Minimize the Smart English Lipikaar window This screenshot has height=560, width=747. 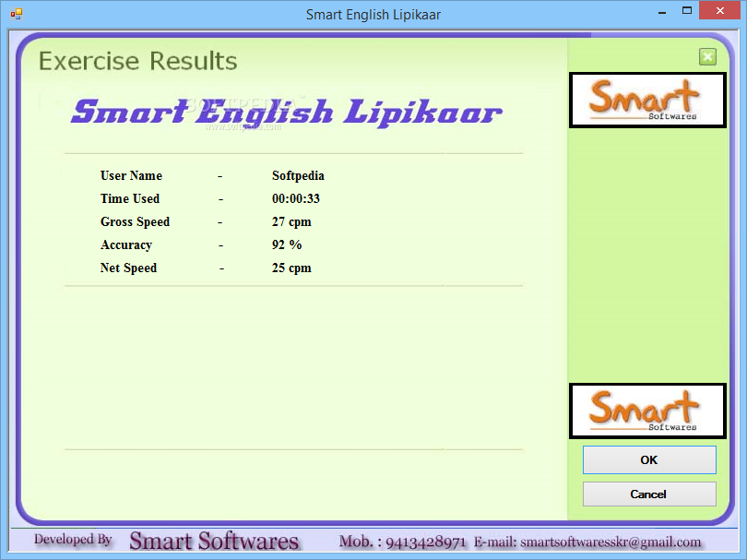[662, 12]
